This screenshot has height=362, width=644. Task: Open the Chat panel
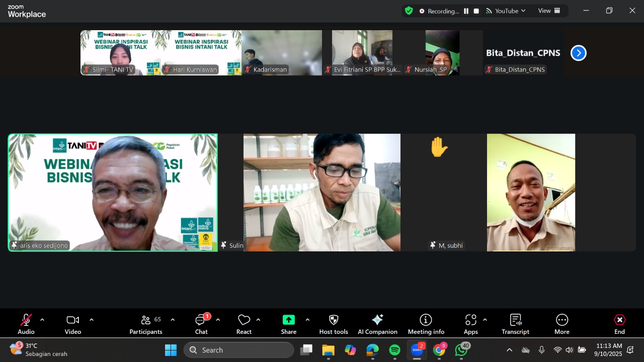(x=201, y=323)
